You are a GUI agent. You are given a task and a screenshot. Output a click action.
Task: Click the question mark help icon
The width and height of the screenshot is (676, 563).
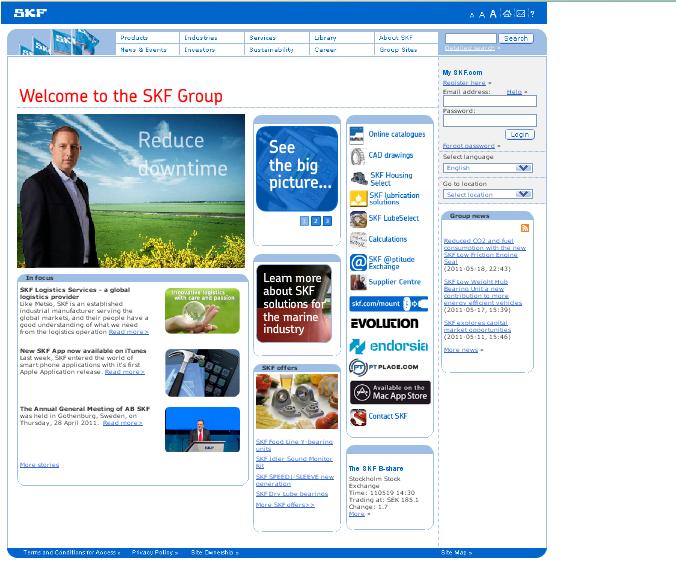(x=532, y=14)
